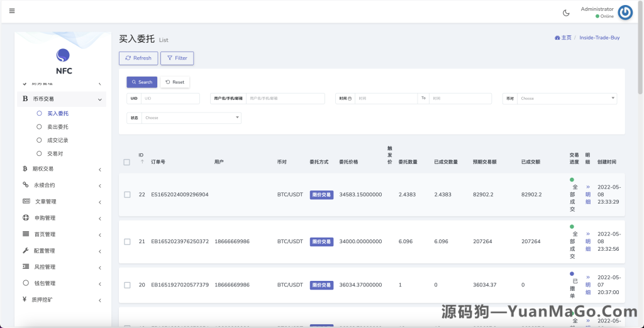Viewport: 644px width, 328px height.
Task: Click the 风控管理 indent icon
Action: 25,267
